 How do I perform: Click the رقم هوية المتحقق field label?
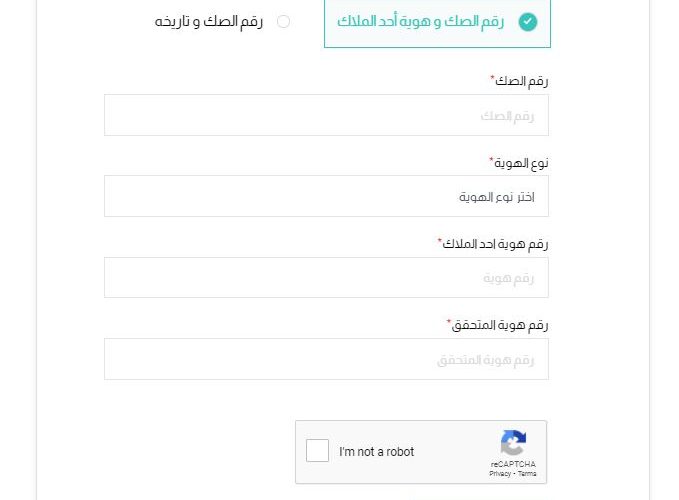(x=500, y=325)
